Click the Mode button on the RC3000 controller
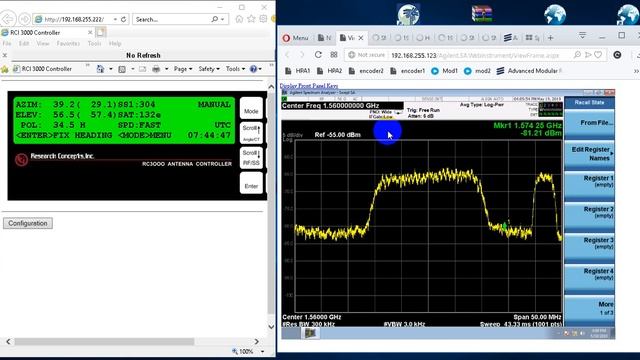The width and height of the screenshot is (640, 360). [x=251, y=108]
